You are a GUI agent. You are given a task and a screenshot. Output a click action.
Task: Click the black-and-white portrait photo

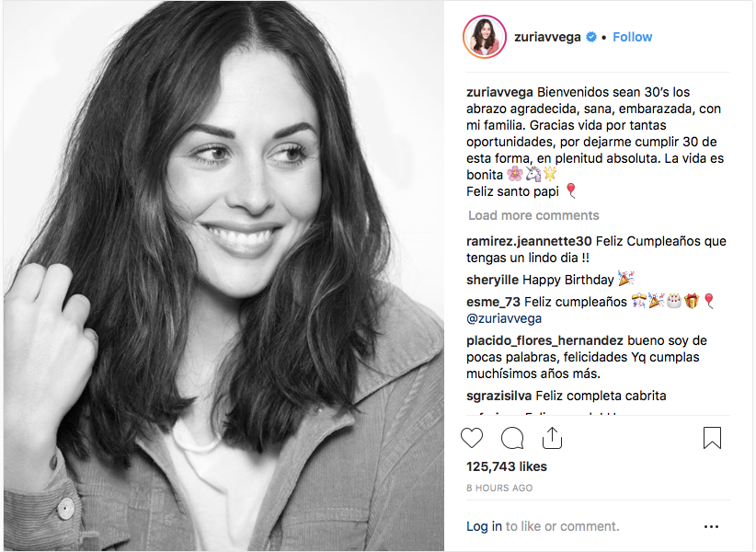click(x=223, y=276)
